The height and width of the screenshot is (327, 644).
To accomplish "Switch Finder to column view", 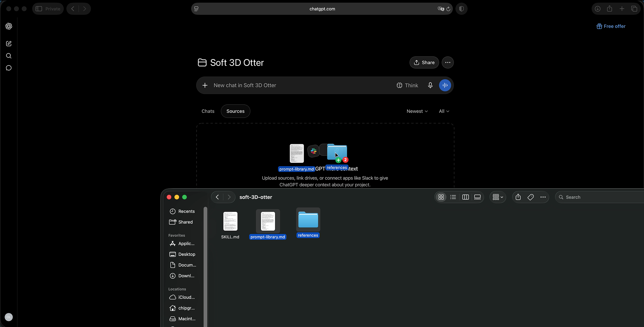I will 466,197.
